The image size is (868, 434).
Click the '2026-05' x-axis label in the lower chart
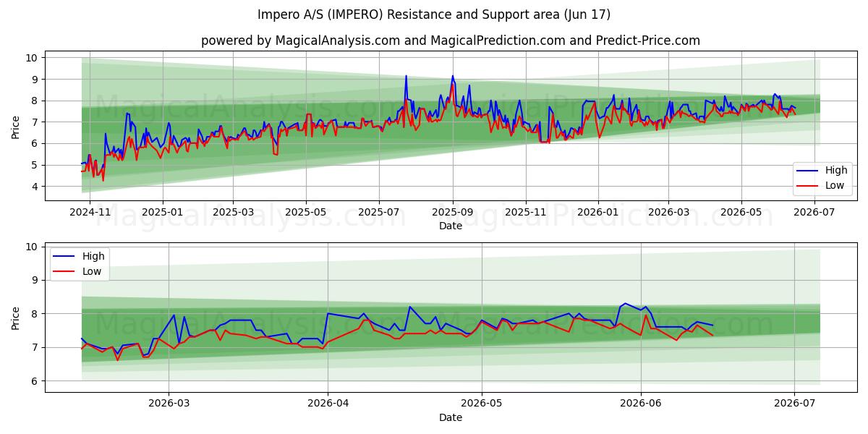(482, 404)
